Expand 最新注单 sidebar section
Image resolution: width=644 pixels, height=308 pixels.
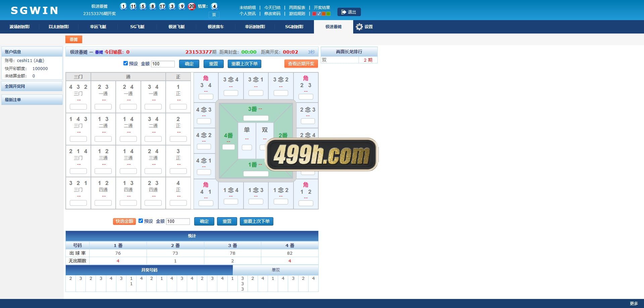pos(32,100)
